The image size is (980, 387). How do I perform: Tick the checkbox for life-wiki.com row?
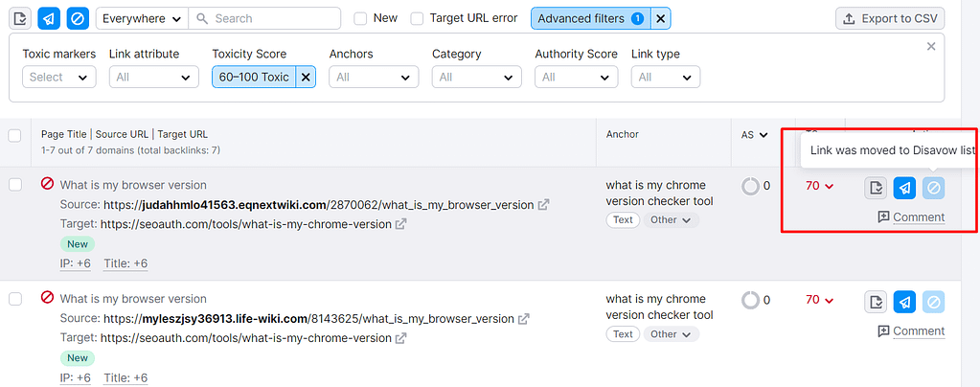click(15, 298)
